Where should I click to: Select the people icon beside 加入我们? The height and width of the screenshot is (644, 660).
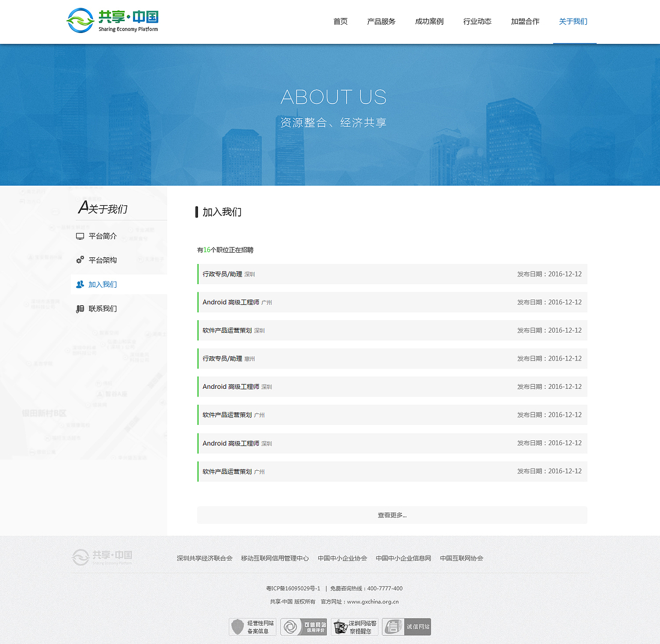[x=79, y=284]
